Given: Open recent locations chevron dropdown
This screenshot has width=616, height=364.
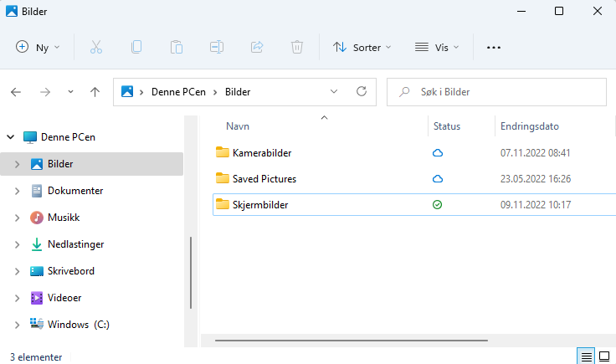Looking at the screenshot, I should tap(70, 92).
